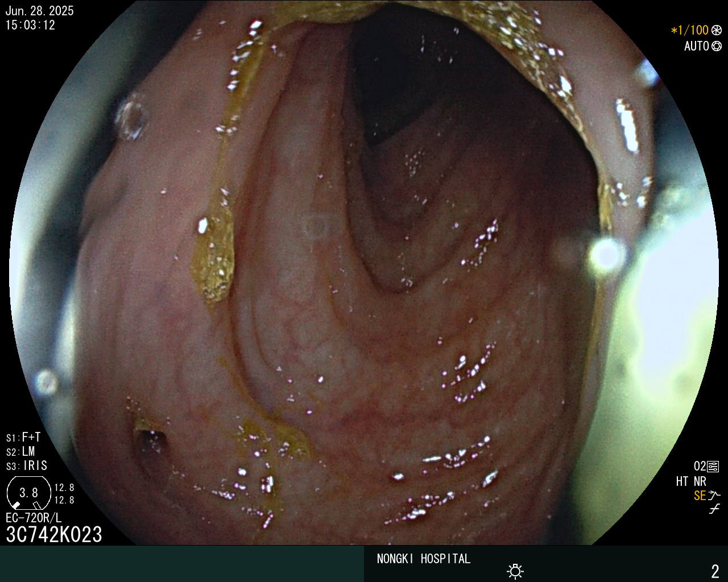Click the 'AUTO' iris mode label
This screenshot has width=728, height=582.
[697, 46]
